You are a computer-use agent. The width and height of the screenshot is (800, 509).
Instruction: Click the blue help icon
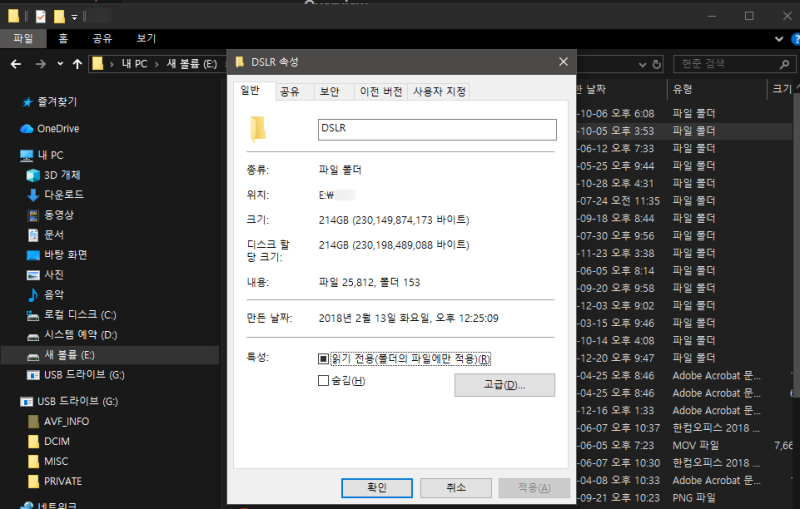(x=795, y=39)
